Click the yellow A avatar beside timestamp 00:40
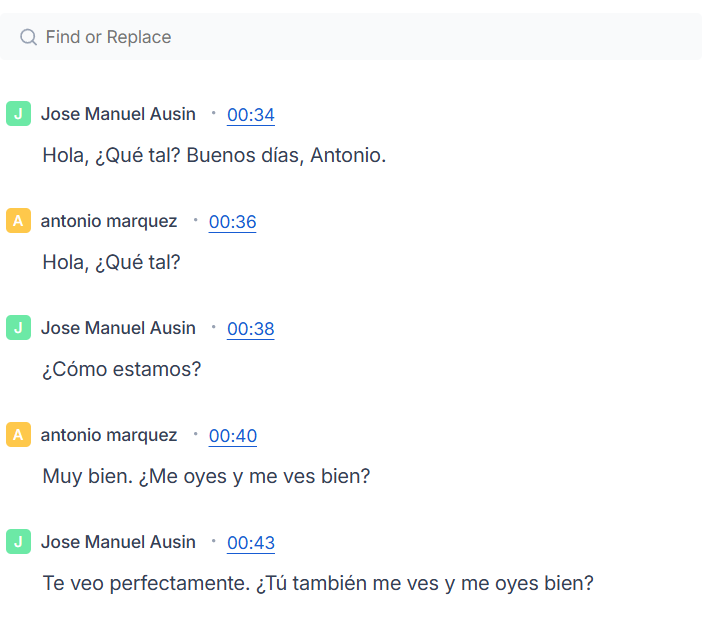Screen dimensions: 706x622 pos(18,435)
